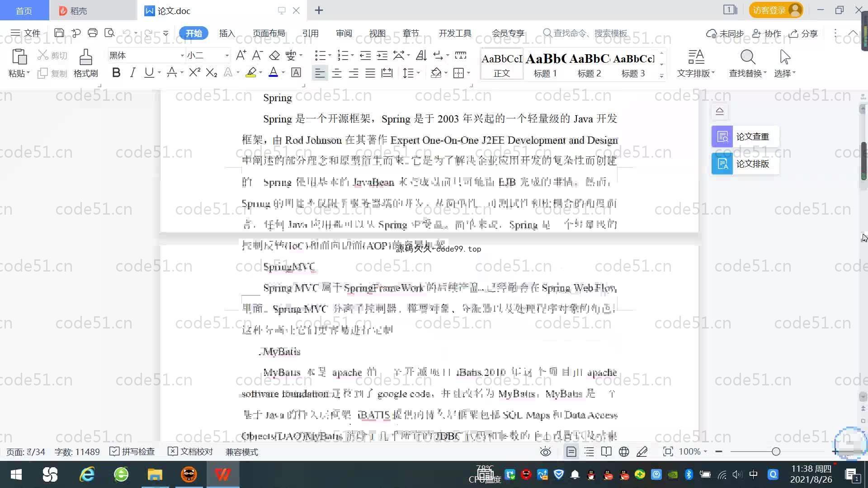Open the font name dropdown

click(x=182, y=56)
